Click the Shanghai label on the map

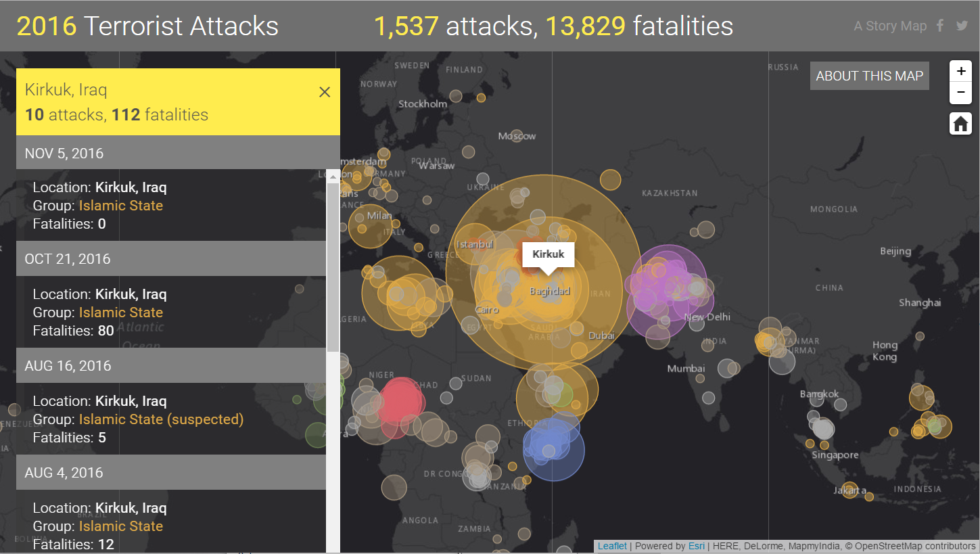point(920,302)
